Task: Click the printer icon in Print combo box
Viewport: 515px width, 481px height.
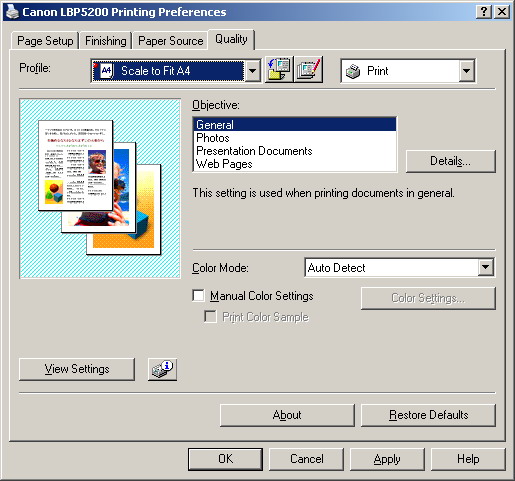Action: coord(353,71)
